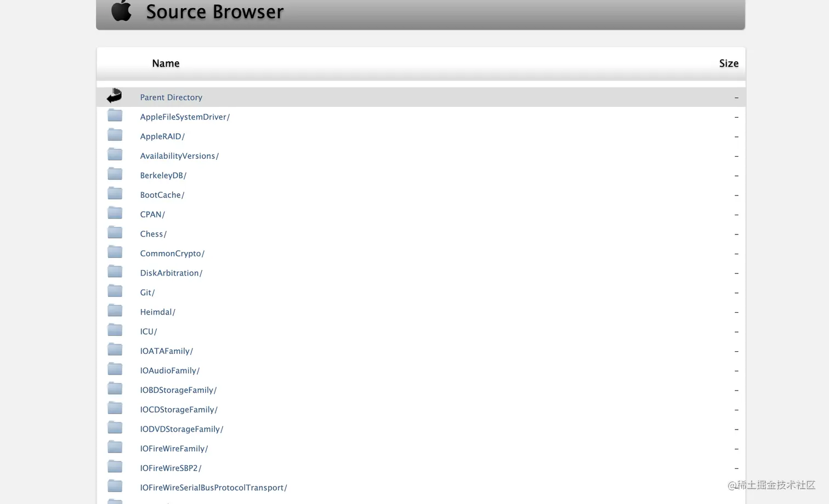
Task: Open the IOFireWireSBP2/ directory link
Action: [x=171, y=468]
